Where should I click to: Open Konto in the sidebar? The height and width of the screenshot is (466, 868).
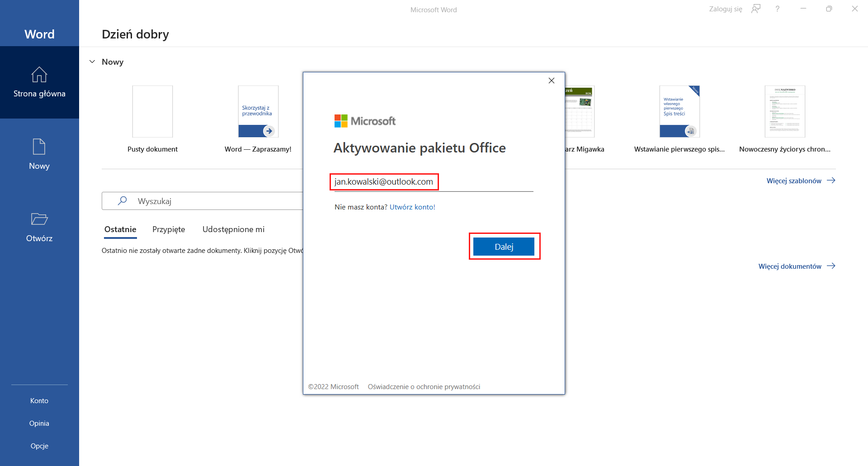point(39,401)
